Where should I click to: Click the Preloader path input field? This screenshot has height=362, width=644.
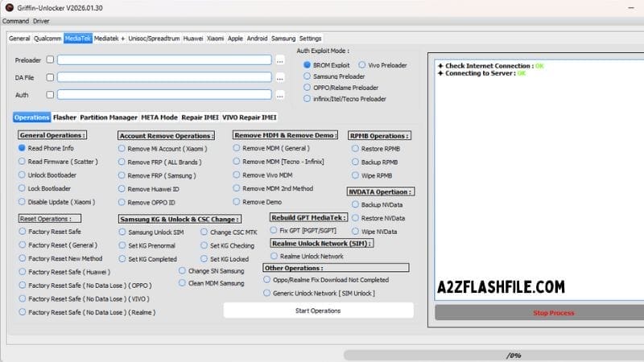point(164,60)
